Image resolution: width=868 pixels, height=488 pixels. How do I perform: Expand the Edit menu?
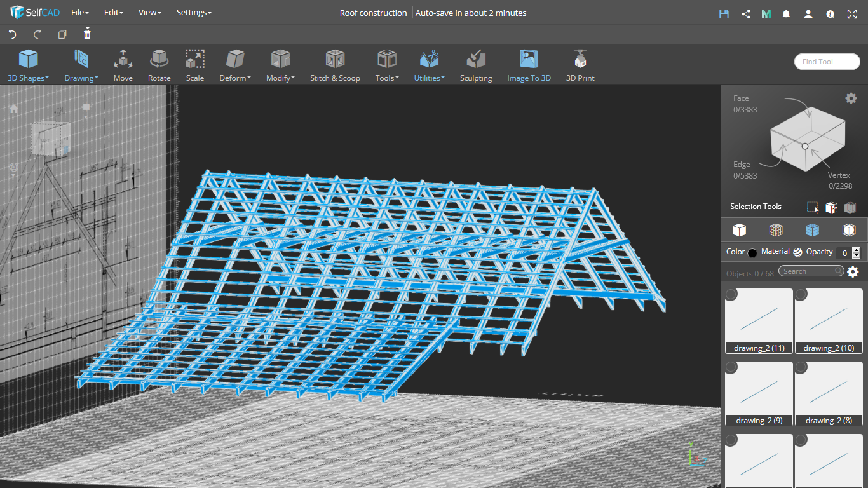[113, 13]
